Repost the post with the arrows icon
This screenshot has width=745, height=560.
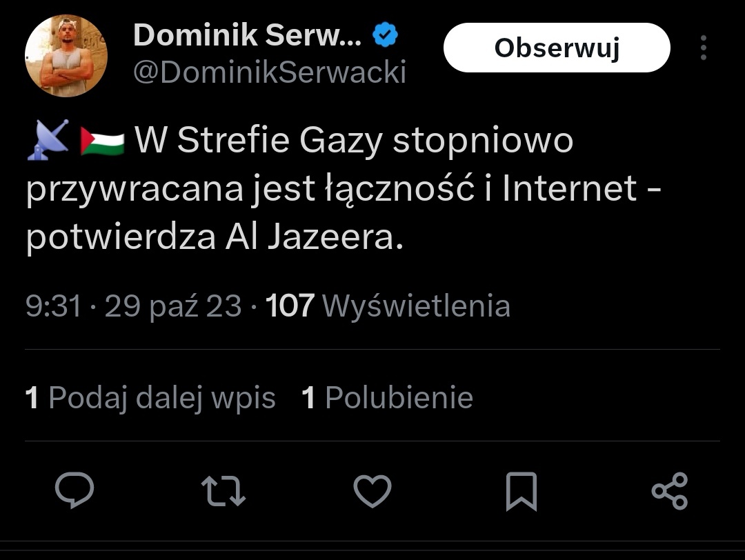[x=223, y=490]
